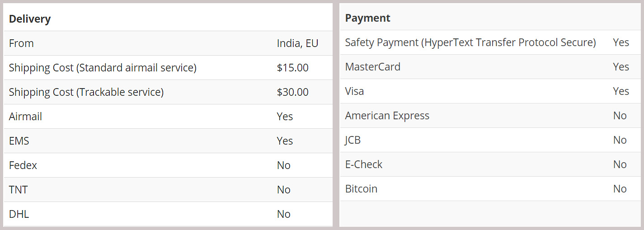Viewport: 644px width, 230px height.
Task: Click the DHL row label
Action: click(19, 214)
